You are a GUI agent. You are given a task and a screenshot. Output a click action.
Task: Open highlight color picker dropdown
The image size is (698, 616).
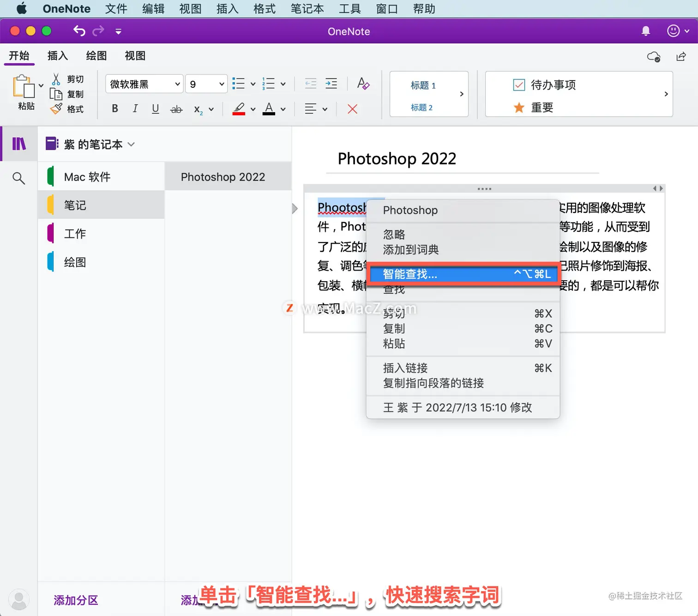(x=253, y=109)
